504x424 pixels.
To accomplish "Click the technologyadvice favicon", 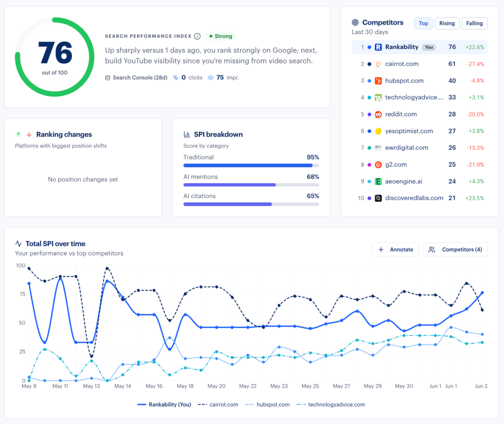I will tap(379, 97).
